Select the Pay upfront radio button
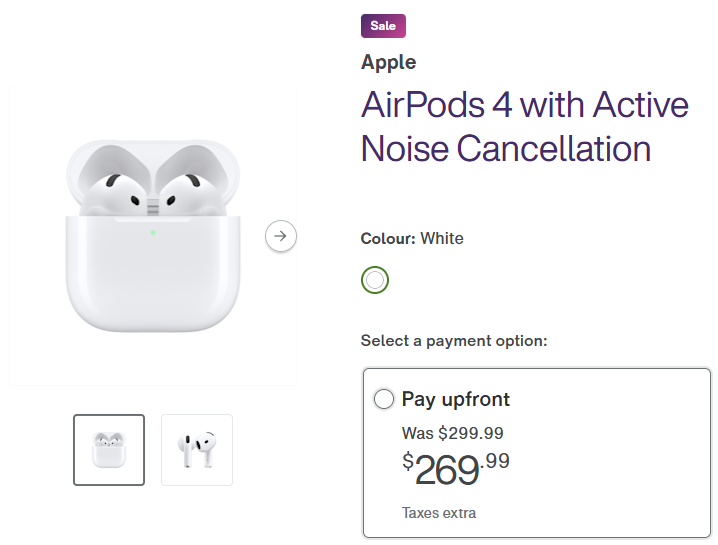Viewport: 718px width, 545px height. point(384,400)
